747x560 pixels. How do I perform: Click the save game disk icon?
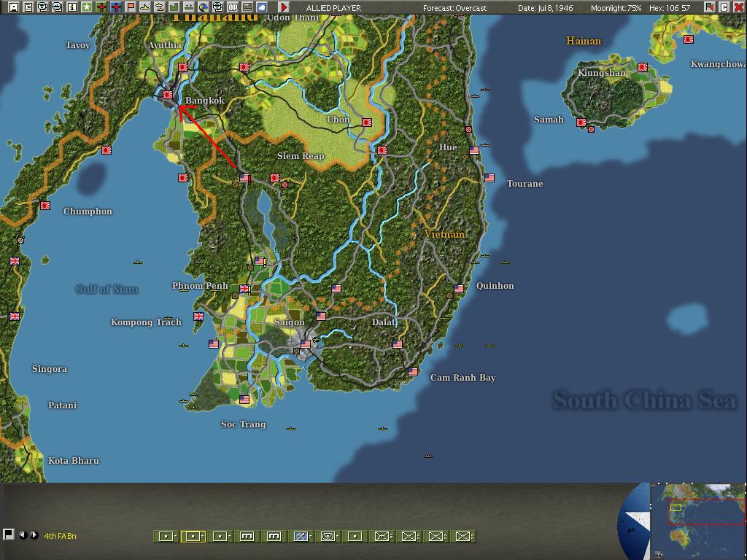click(x=13, y=7)
